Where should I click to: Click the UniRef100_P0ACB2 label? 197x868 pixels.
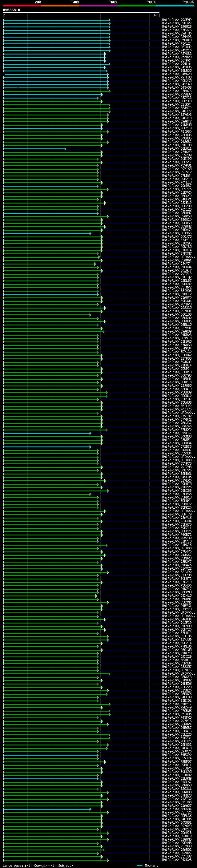[177, 284]
